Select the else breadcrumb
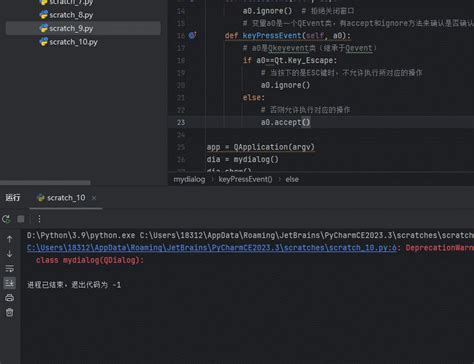474x364 pixels. click(292, 179)
